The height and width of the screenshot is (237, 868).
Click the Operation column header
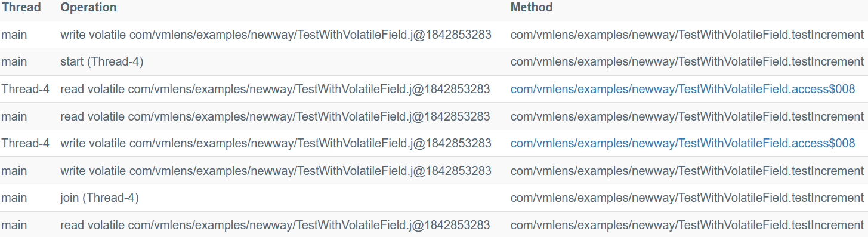(88, 8)
